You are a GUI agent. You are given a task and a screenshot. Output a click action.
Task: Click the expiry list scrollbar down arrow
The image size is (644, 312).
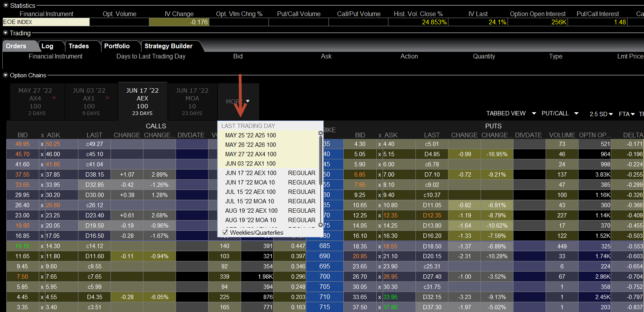(321, 225)
